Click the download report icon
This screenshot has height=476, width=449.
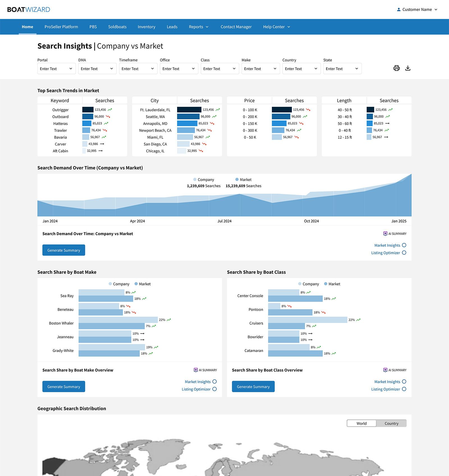click(408, 68)
